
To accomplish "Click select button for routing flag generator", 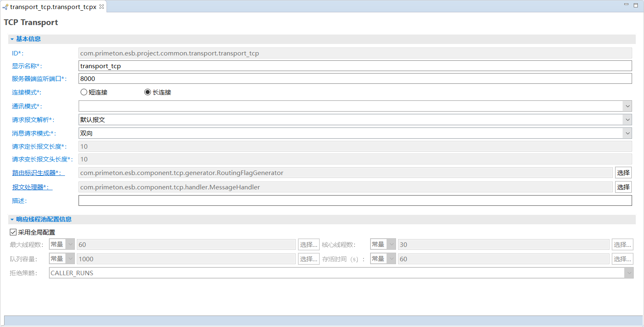I will [623, 173].
